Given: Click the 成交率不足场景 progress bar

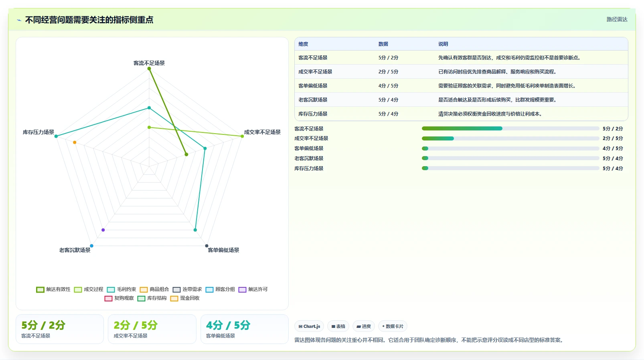Looking at the screenshot, I should (x=510, y=138).
